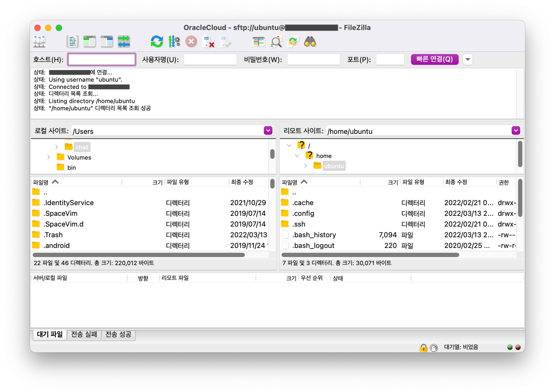Expand the Volumes folder in local tree
The width and height of the screenshot is (555, 392).
point(49,157)
